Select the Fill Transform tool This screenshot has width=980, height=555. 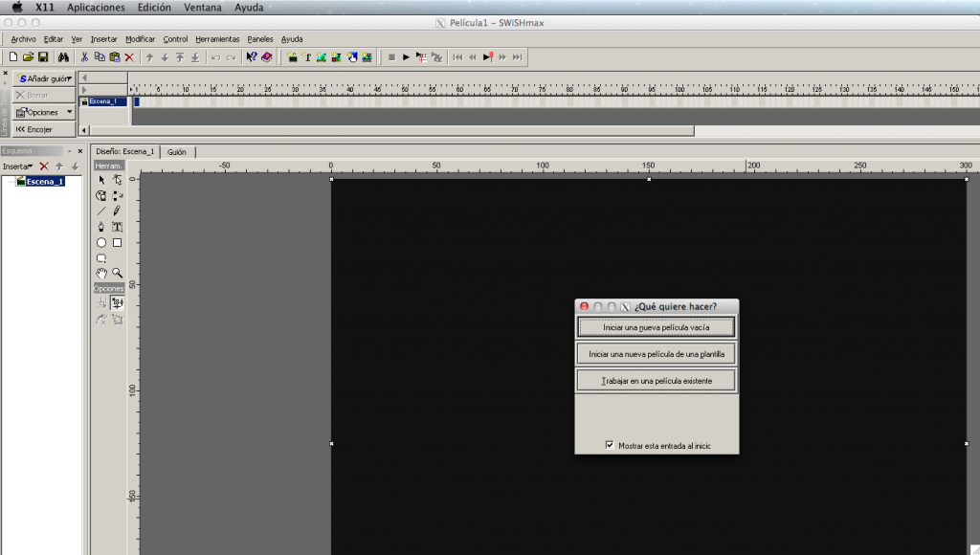(x=101, y=195)
